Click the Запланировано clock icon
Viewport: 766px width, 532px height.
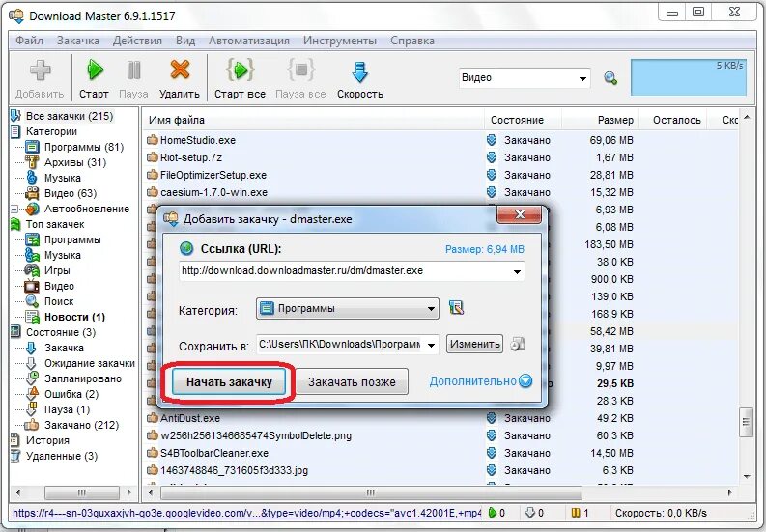[32, 378]
